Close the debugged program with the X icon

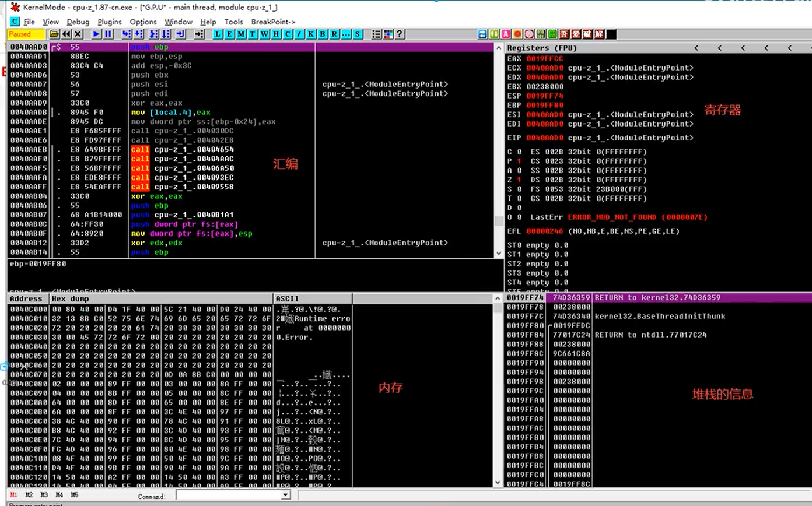[x=78, y=34]
